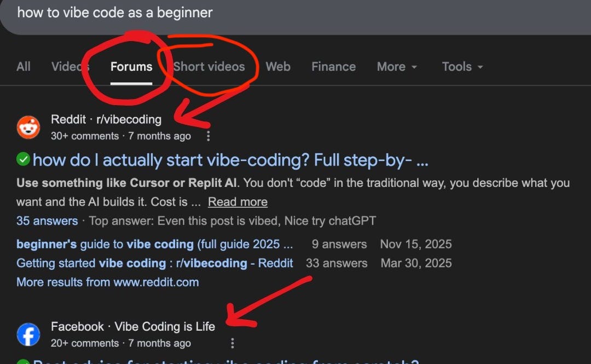591x364 pixels.
Task: Select the Forums tab
Action: pos(131,67)
